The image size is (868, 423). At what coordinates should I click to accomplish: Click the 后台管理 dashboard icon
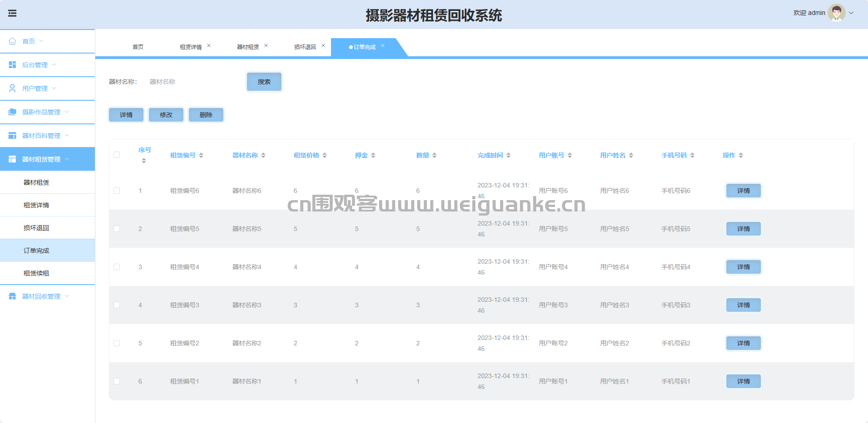[12, 65]
